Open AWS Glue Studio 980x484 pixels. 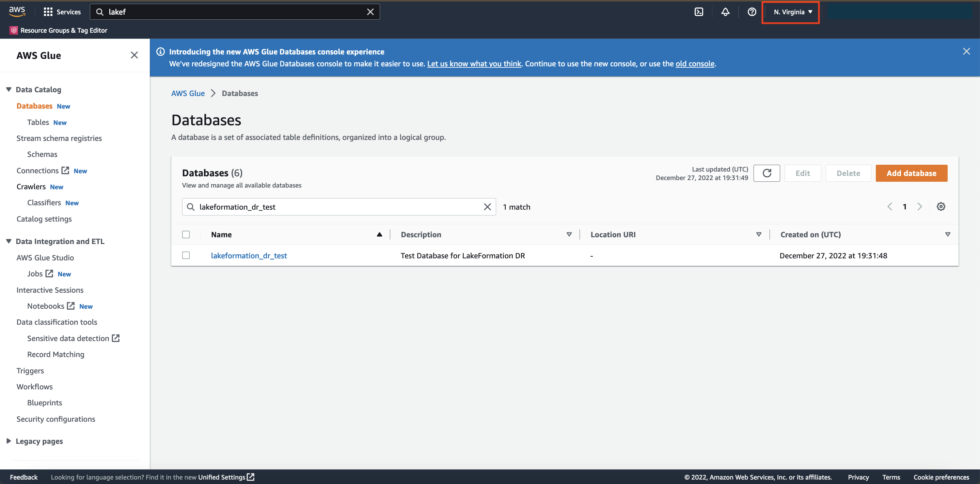click(45, 258)
